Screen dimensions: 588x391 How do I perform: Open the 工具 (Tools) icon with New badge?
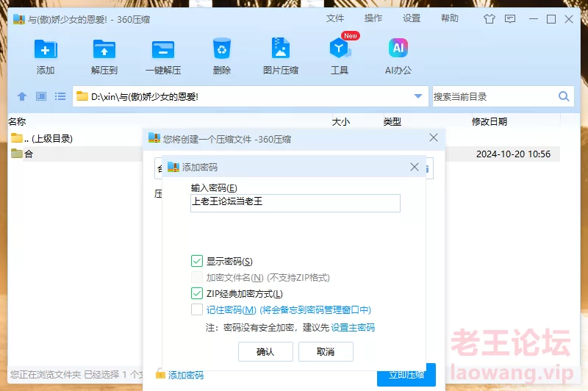pos(340,48)
